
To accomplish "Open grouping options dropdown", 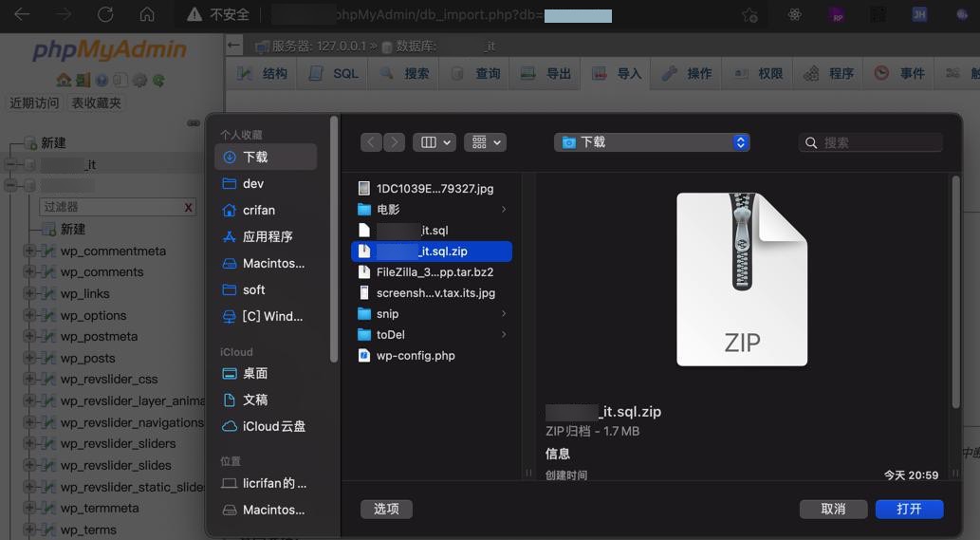I will pyautogui.click(x=485, y=142).
